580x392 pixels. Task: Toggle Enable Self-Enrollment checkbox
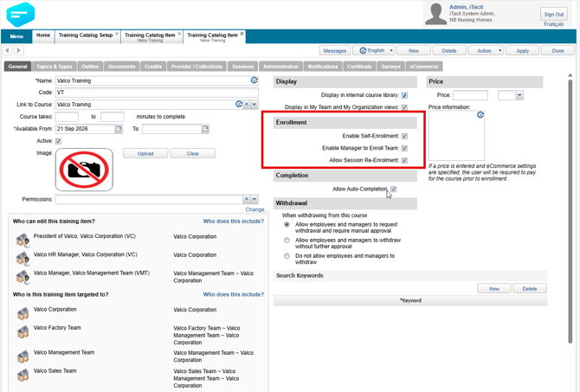(404, 136)
